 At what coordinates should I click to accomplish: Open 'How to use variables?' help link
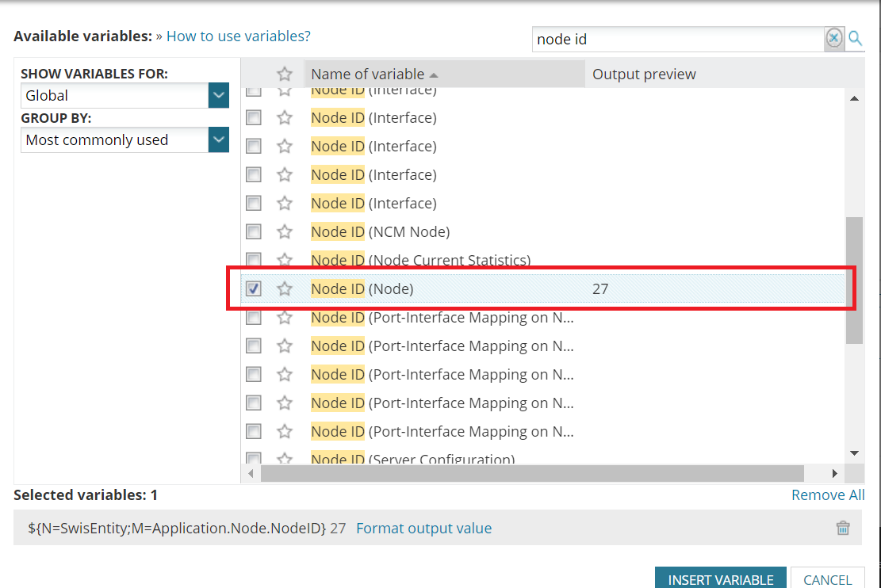[x=238, y=36]
